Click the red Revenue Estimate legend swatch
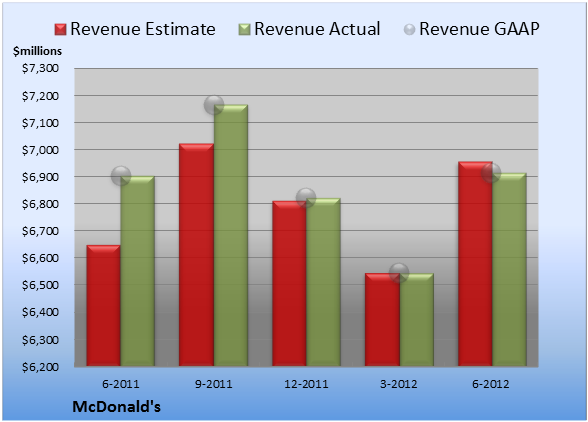The height and width of the screenshot is (422, 588). point(60,30)
